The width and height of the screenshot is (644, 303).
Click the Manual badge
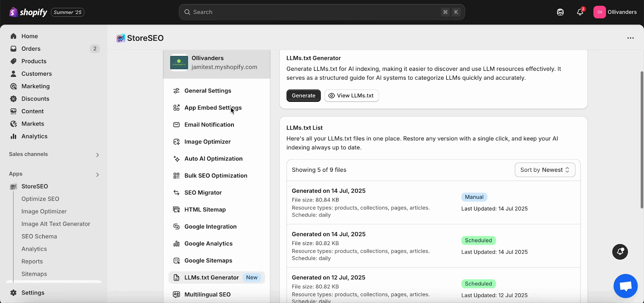pyautogui.click(x=474, y=197)
